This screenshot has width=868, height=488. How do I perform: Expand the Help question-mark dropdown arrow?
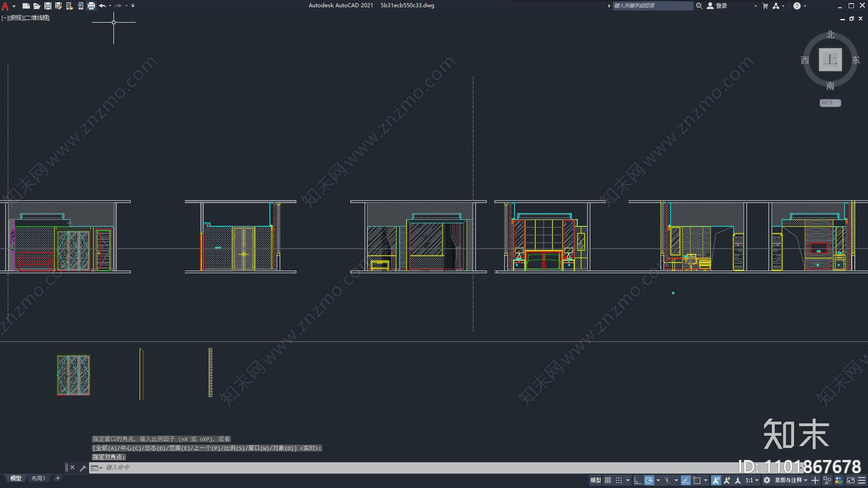pyautogui.click(x=805, y=6)
